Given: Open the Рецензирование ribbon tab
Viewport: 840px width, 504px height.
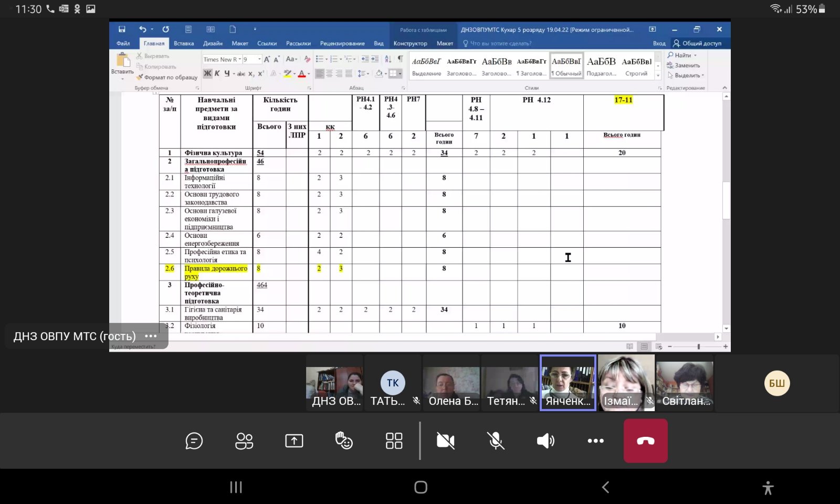Looking at the screenshot, I should coord(342,44).
